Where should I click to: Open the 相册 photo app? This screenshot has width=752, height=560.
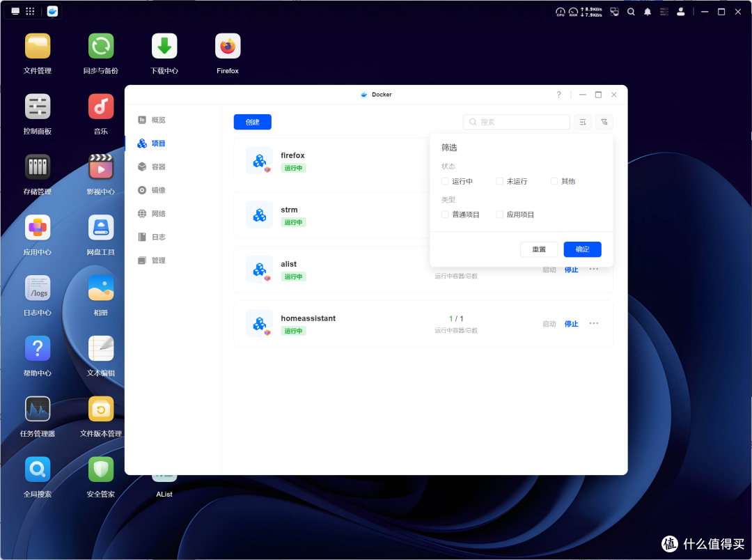coord(101,288)
